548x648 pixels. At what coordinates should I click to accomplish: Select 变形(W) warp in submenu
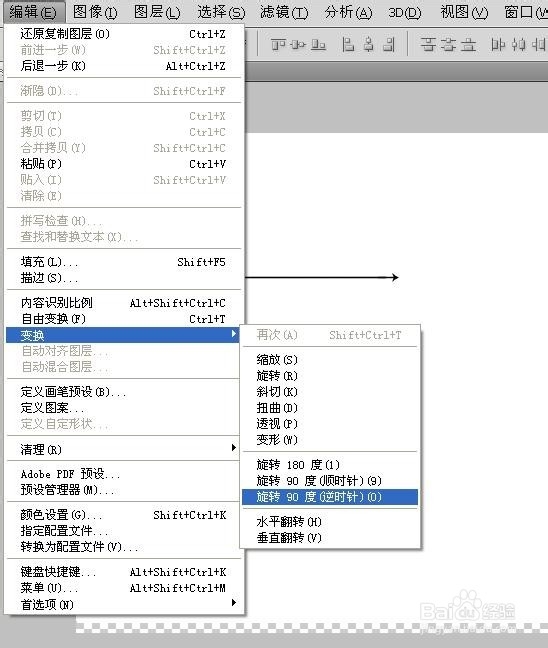tap(330, 440)
